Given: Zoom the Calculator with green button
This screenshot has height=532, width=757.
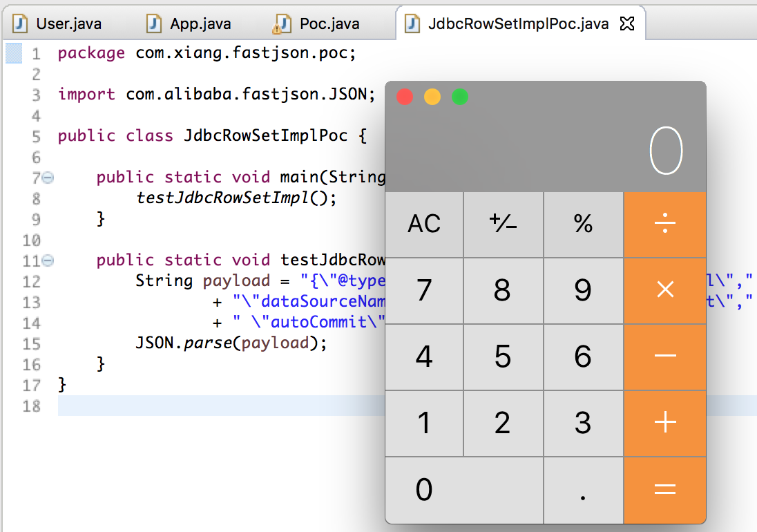Looking at the screenshot, I should pyautogui.click(x=460, y=97).
